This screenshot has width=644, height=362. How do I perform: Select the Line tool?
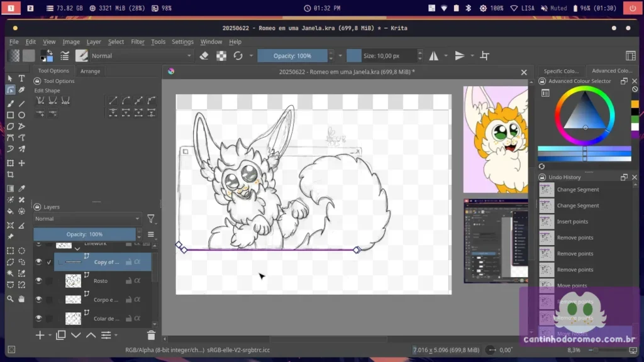tap(22, 104)
